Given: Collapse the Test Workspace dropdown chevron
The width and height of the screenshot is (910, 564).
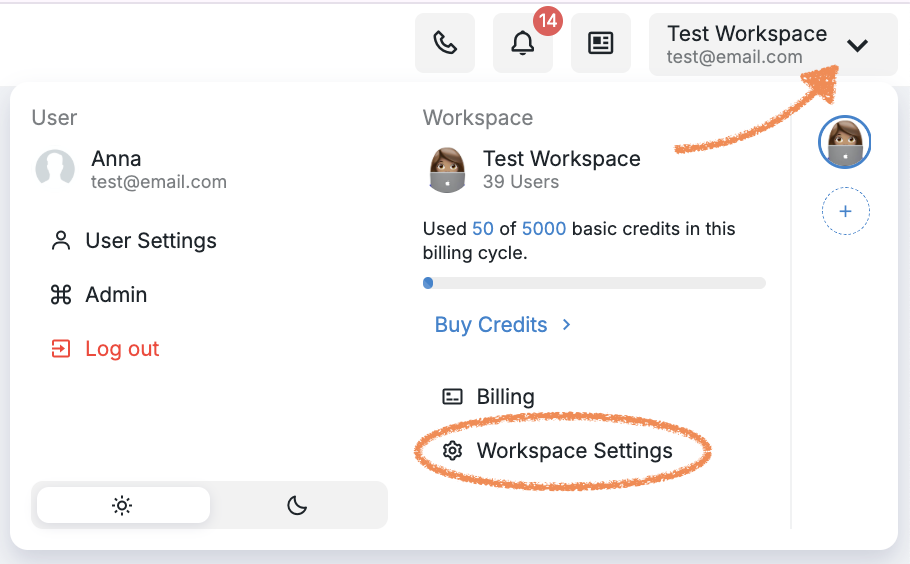Looking at the screenshot, I should tap(857, 45).
